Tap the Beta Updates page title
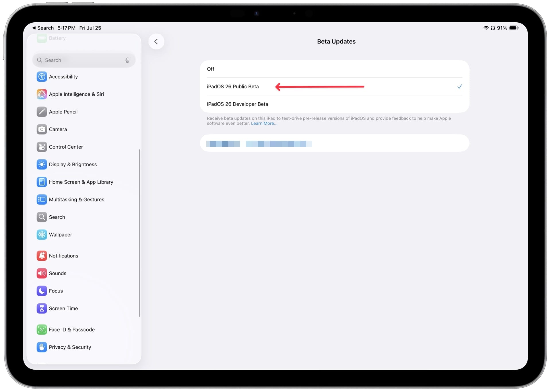Screen dimensions: 551x392 pos(336,41)
